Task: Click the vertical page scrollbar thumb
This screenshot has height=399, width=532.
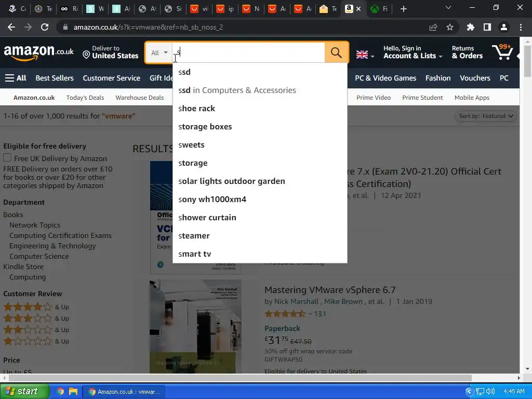Action: pos(528,61)
